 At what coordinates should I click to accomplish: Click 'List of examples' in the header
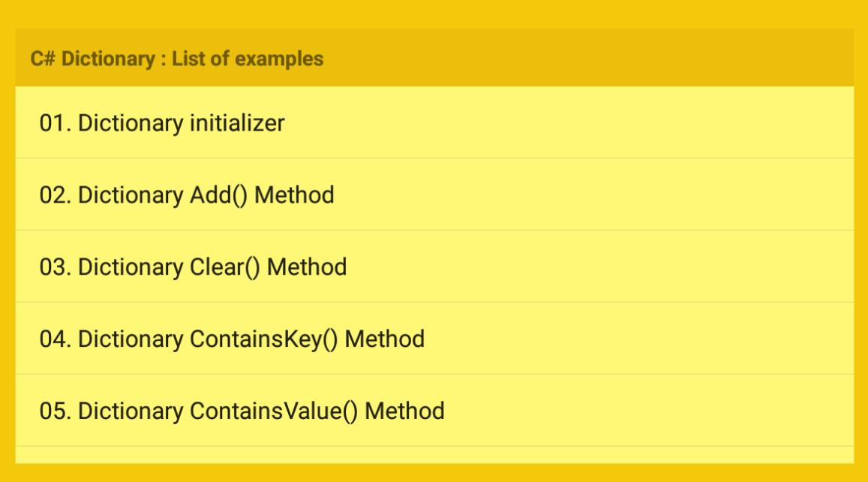(248, 59)
